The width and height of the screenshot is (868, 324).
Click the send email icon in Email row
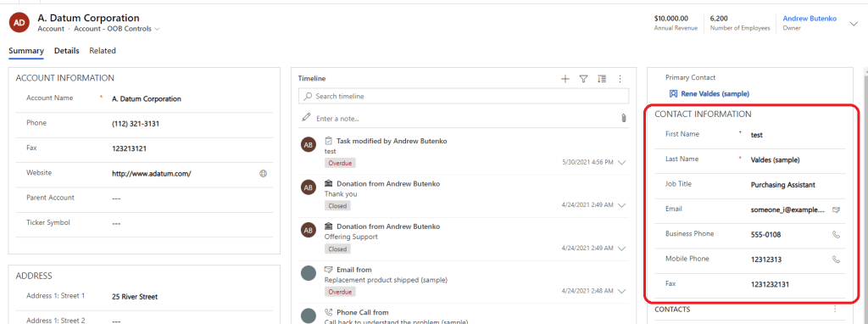pos(837,209)
